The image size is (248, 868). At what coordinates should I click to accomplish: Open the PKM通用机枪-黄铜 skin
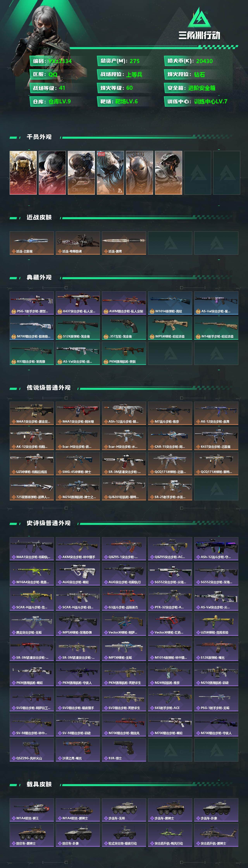(124, 353)
